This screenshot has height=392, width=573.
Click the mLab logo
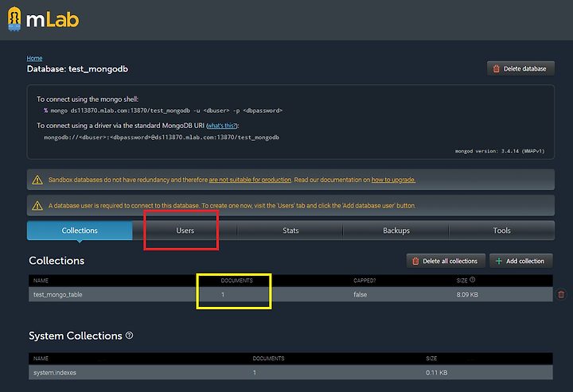(43, 19)
